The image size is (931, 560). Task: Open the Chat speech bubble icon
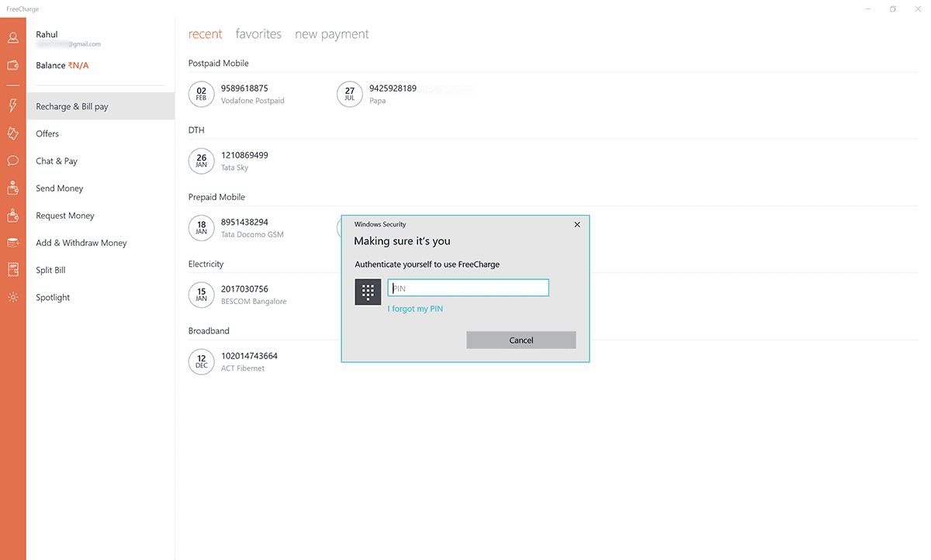coord(12,161)
